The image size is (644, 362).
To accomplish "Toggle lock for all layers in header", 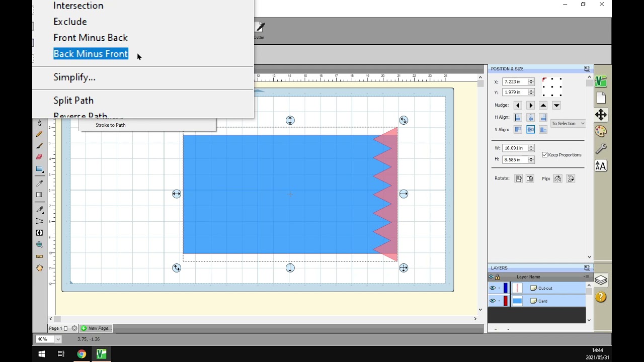I will click(x=498, y=277).
